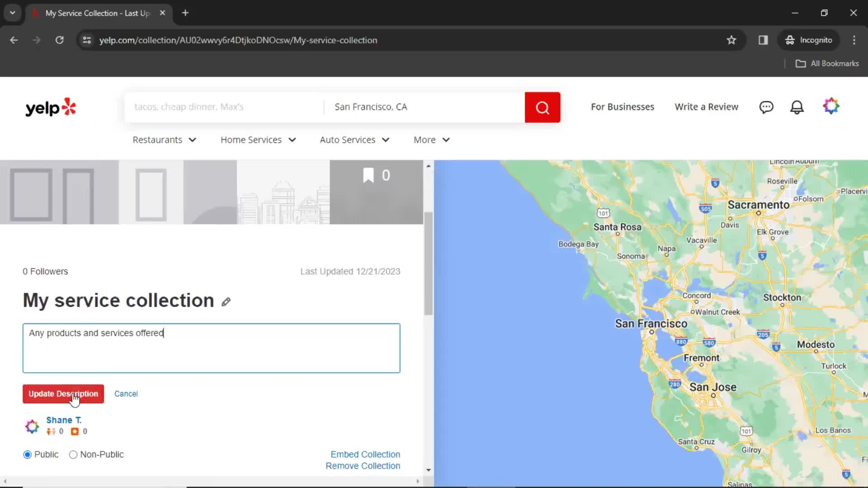Expand the Home Services dropdown
868x488 pixels.
tap(258, 140)
